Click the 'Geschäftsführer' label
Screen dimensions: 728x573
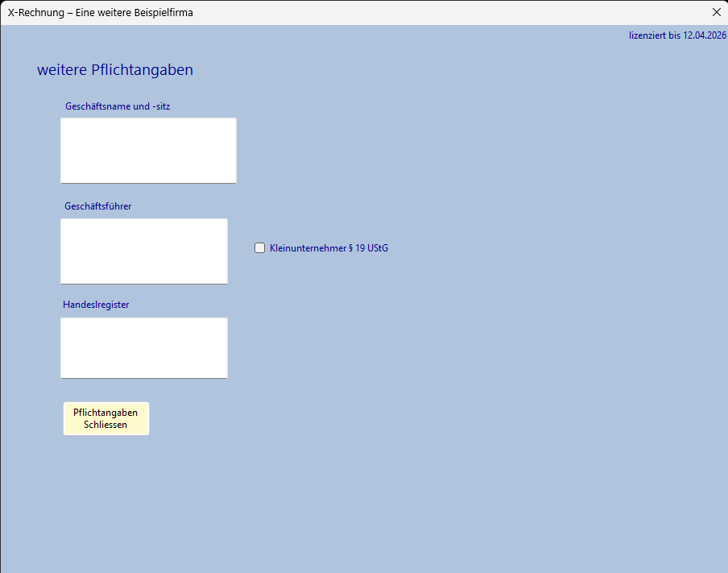point(98,206)
